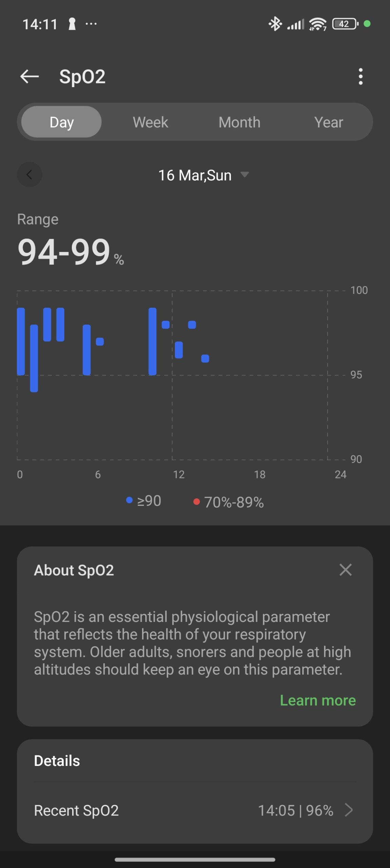Tap the Learn more link
Screen dimensions: 390x868
coord(317,700)
